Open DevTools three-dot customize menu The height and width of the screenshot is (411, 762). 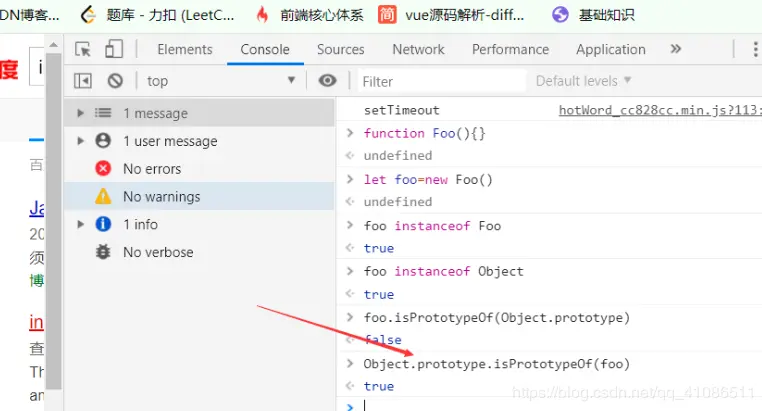pyautogui.click(x=755, y=49)
